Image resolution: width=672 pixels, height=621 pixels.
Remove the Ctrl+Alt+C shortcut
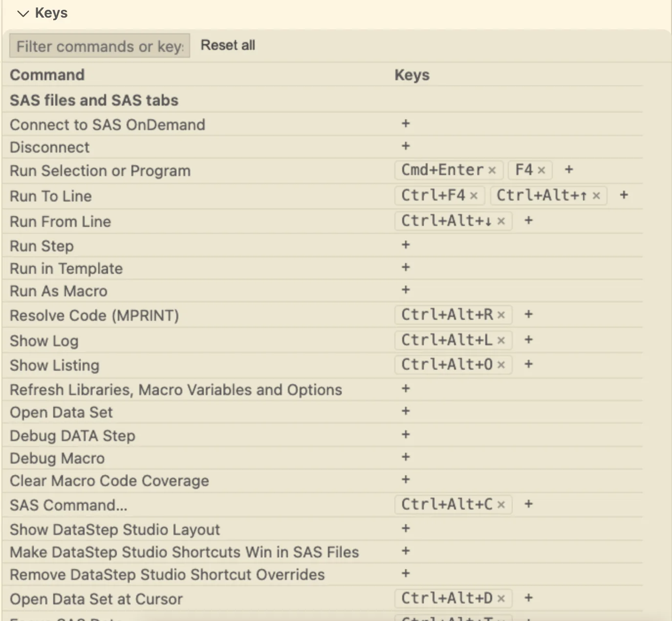tap(501, 505)
